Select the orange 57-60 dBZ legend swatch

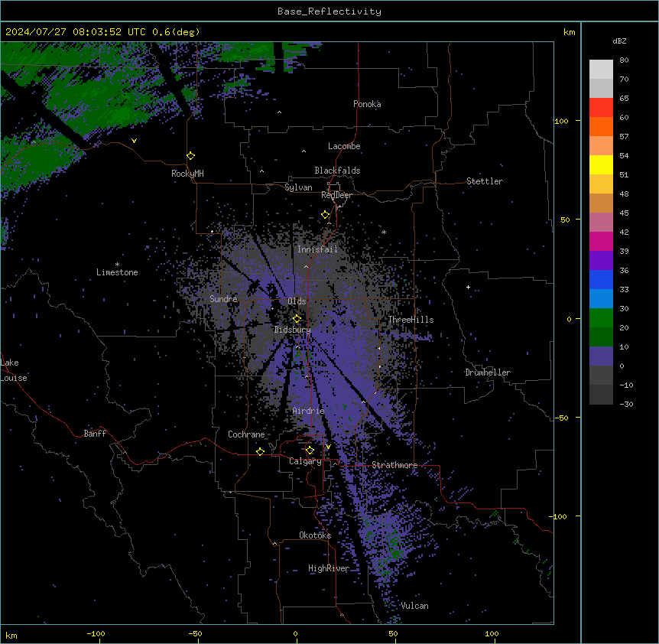click(601, 126)
